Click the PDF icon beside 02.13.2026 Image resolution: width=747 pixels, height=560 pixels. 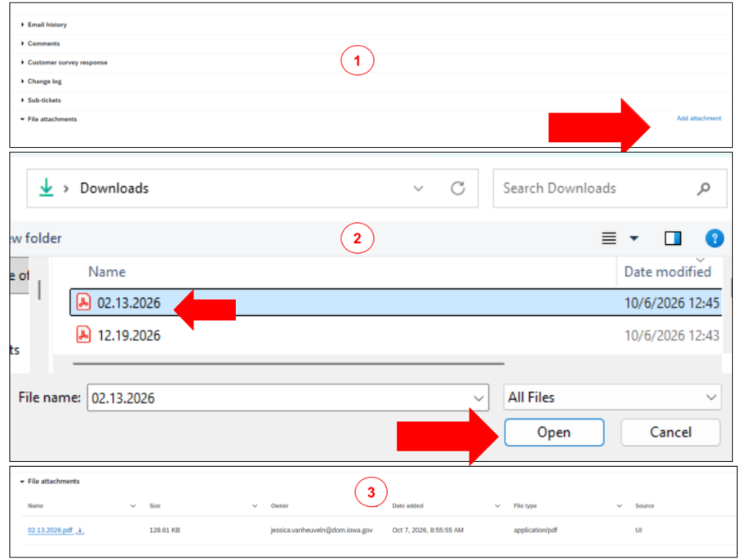tap(83, 302)
